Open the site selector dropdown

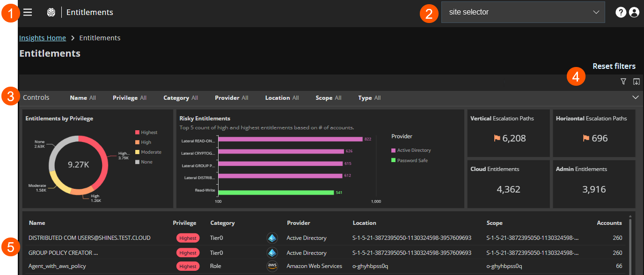(x=523, y=12)
